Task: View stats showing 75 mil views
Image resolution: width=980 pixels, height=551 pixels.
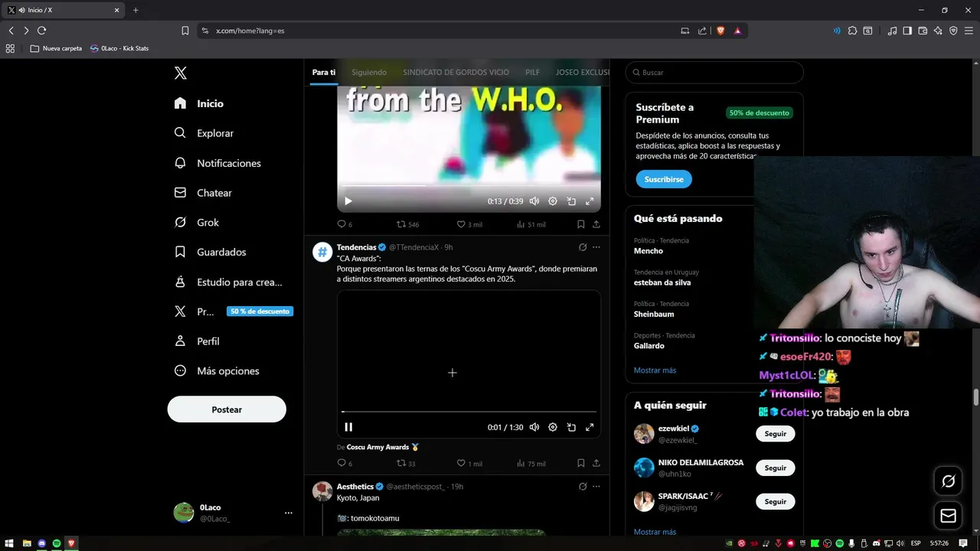Action: [531, 463]
